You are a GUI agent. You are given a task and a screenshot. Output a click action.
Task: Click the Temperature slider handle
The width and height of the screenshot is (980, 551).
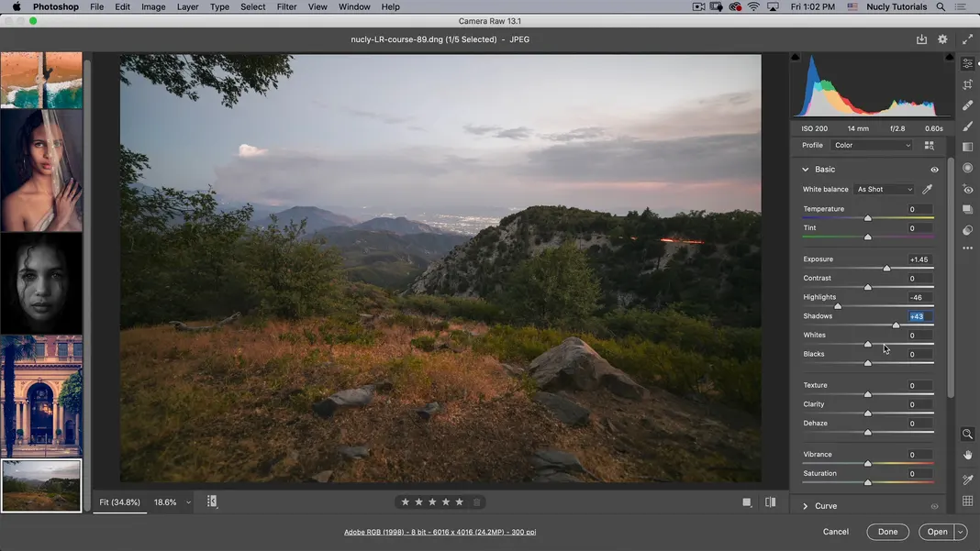pos(867,218)
